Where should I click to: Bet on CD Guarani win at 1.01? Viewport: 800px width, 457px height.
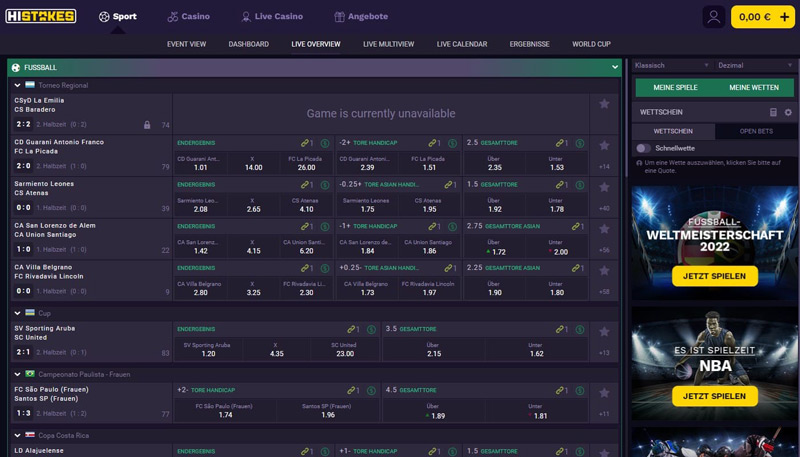pos(201,163)
